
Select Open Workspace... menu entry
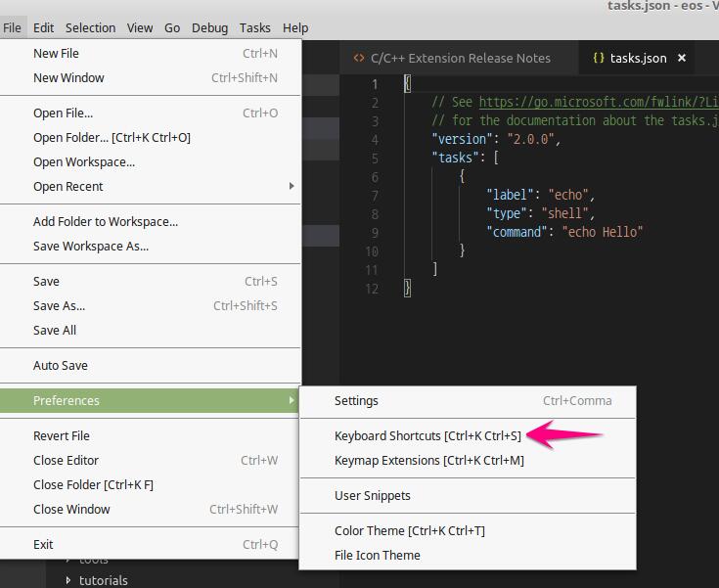(x=151, y=162)
